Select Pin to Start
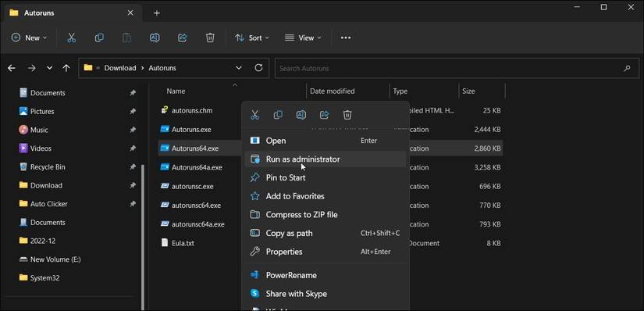Image resolution: width=644 pixels, height=311 pixels. 325,177
